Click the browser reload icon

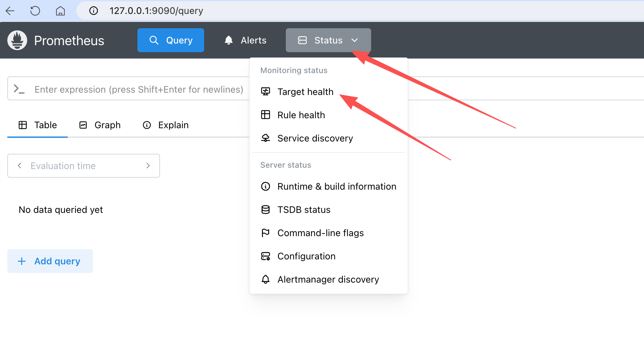tap(35, 11)
